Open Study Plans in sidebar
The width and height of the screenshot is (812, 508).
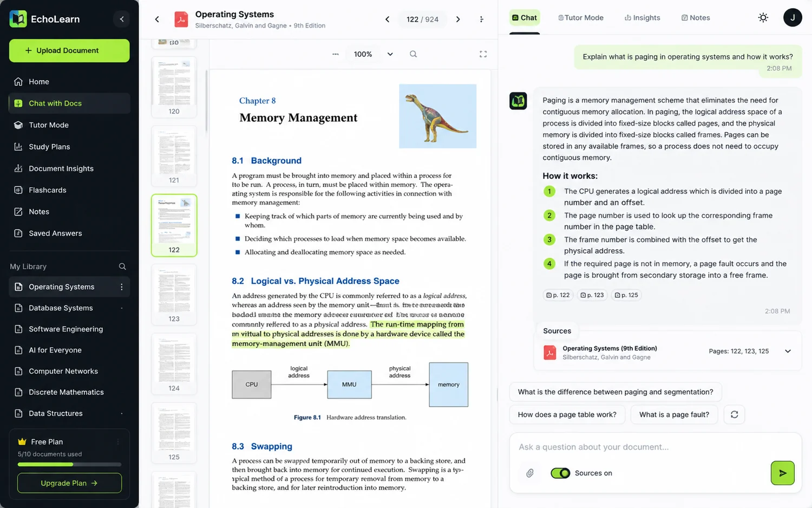69,147
